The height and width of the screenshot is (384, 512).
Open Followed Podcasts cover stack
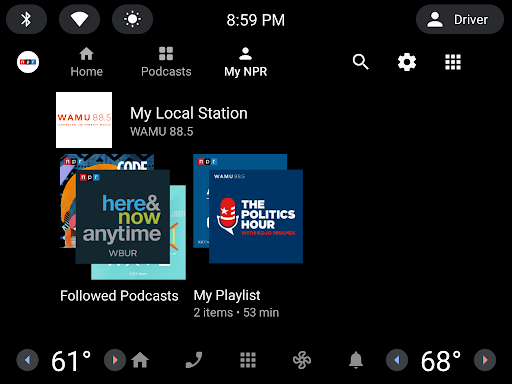[x=123, y=217]
